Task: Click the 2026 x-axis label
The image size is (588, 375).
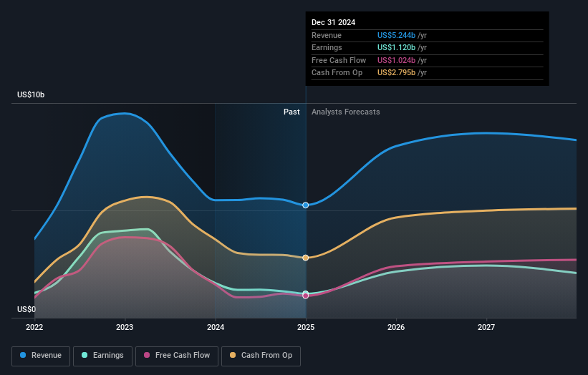Action: 396,328
